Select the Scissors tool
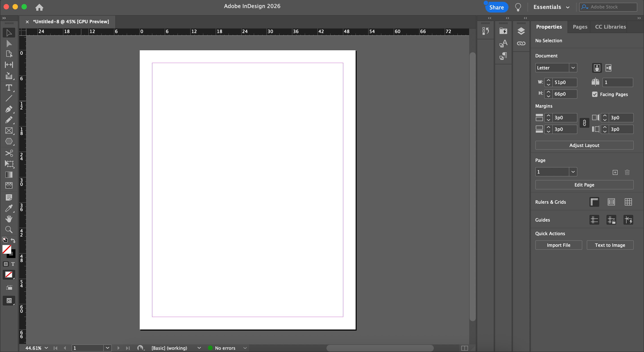This screenshot has height=352, width=644. (x=9, y=153)
